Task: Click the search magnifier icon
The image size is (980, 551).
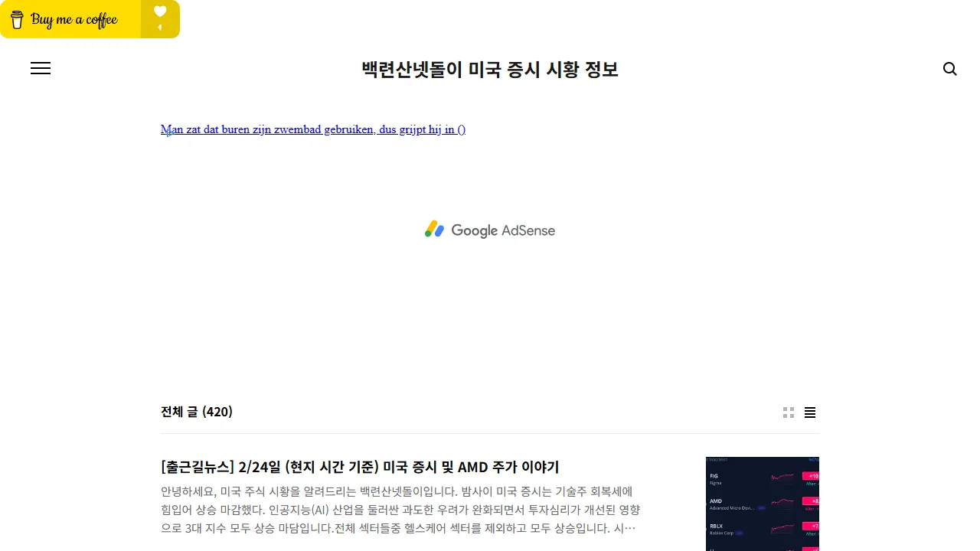Action: (x=949, y=69)
